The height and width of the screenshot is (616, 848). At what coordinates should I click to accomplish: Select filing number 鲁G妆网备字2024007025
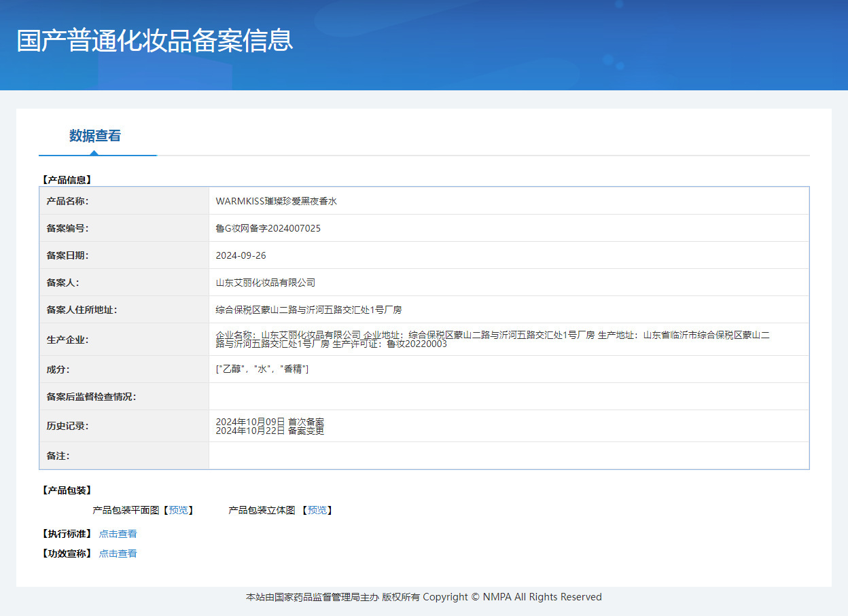pos(268,228)
